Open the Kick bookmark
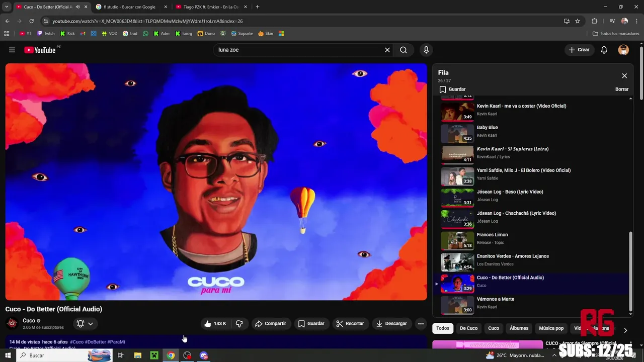The image size is (644, 362). (x=67, y=34)
